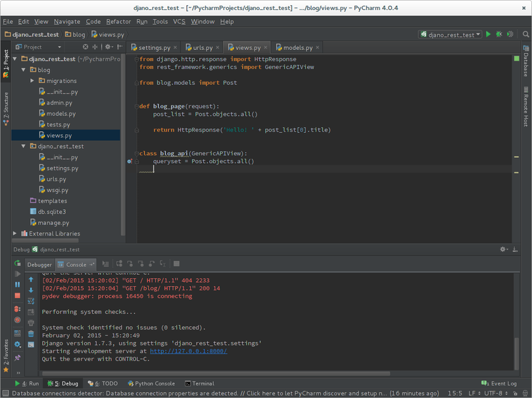Click overridden-method gutter marker beside queryset line

(x=130, y=162)
